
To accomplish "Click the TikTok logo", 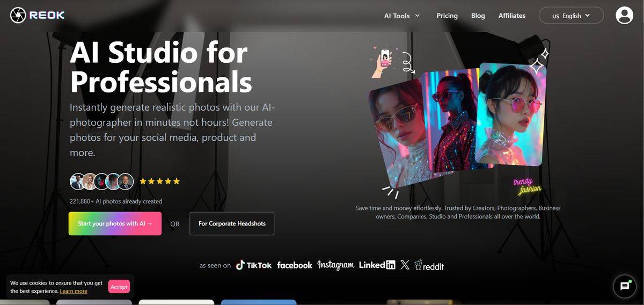I will 254,265.
